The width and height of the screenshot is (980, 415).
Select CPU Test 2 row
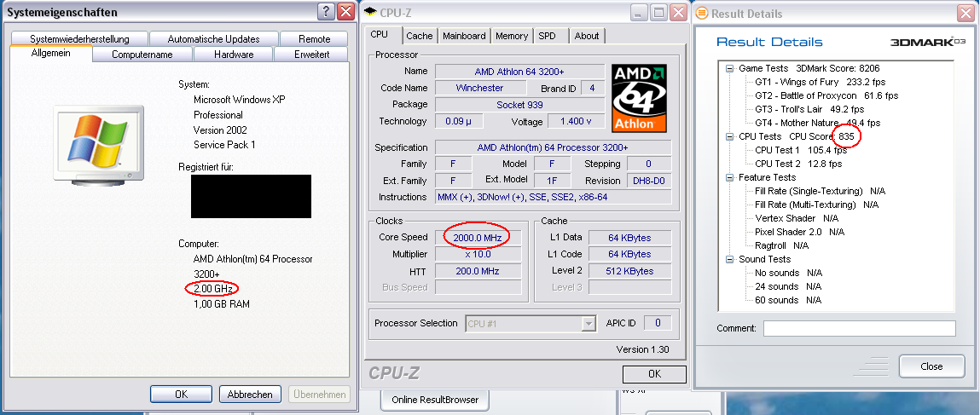coord(798,164)
